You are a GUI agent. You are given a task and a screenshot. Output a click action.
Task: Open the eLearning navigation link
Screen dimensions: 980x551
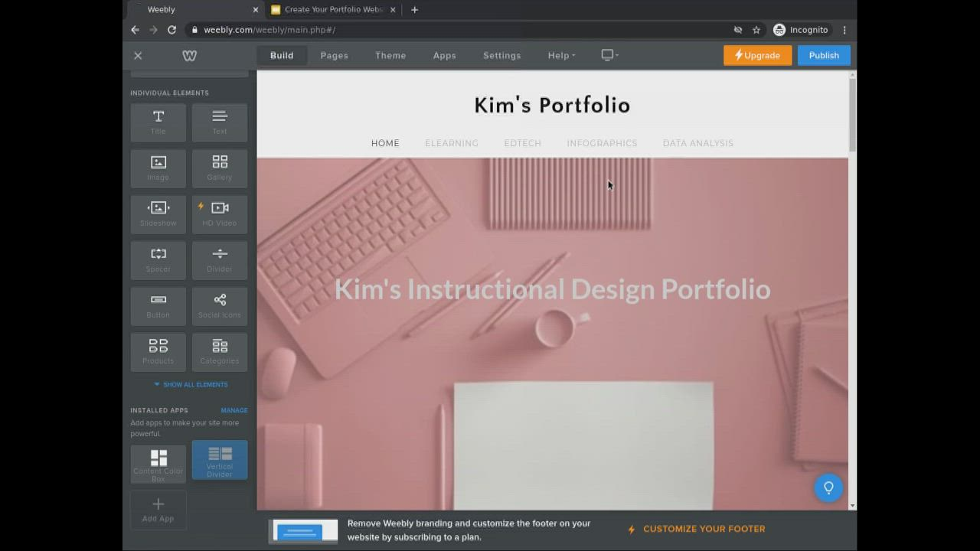[452, 143]
